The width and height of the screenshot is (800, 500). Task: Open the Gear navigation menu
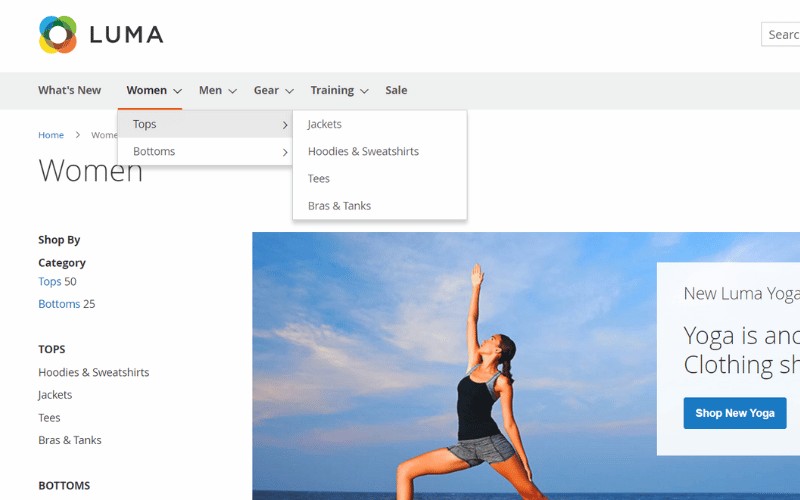[x=266, y=90]
